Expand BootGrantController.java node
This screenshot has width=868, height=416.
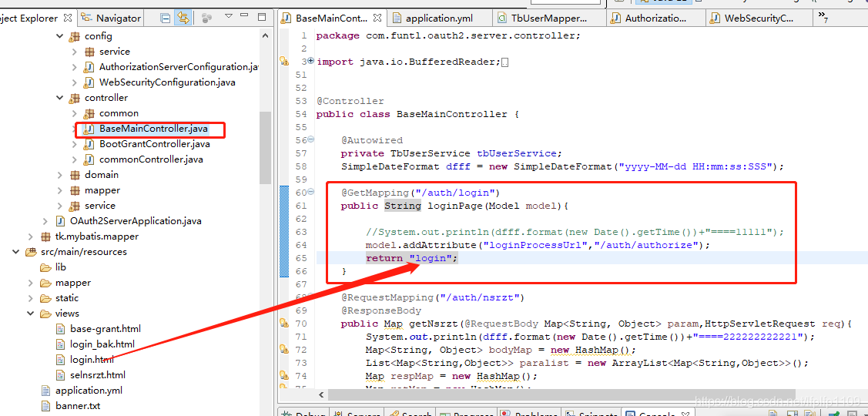coord(75,144)
